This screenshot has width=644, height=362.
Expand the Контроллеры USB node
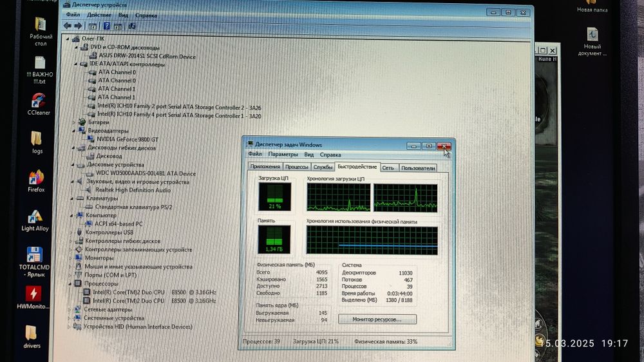71,232
